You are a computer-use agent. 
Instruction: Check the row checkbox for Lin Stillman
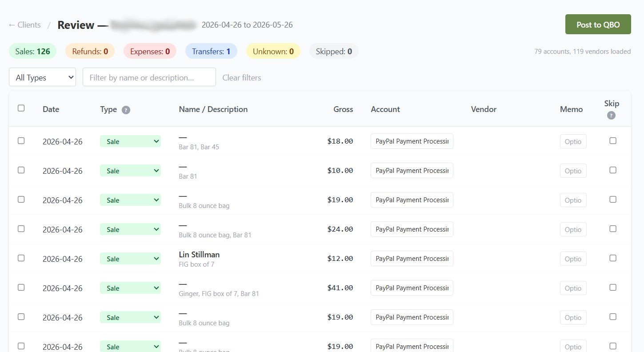coord(21,258)
